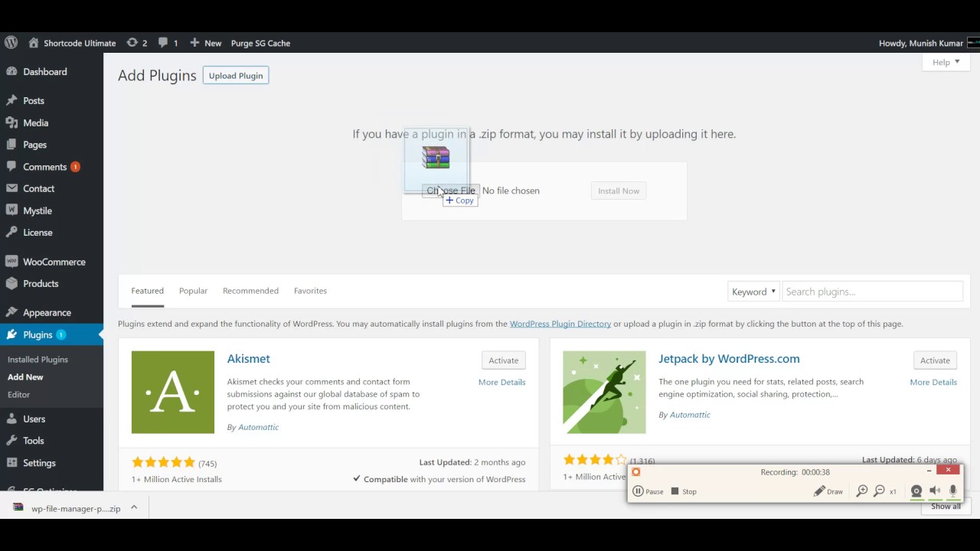Open More Details for Jetpack

(933, 382)
